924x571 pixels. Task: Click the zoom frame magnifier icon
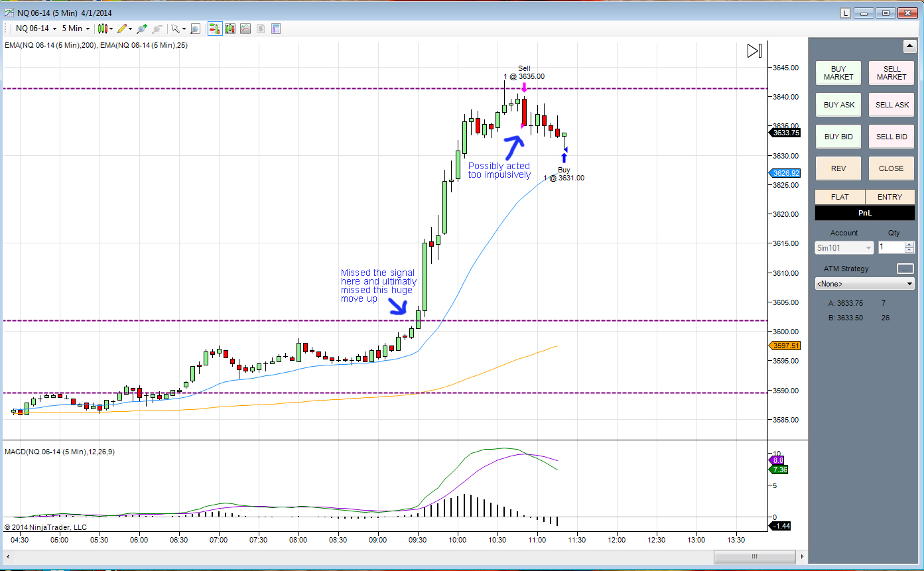(x=195, y=29)
